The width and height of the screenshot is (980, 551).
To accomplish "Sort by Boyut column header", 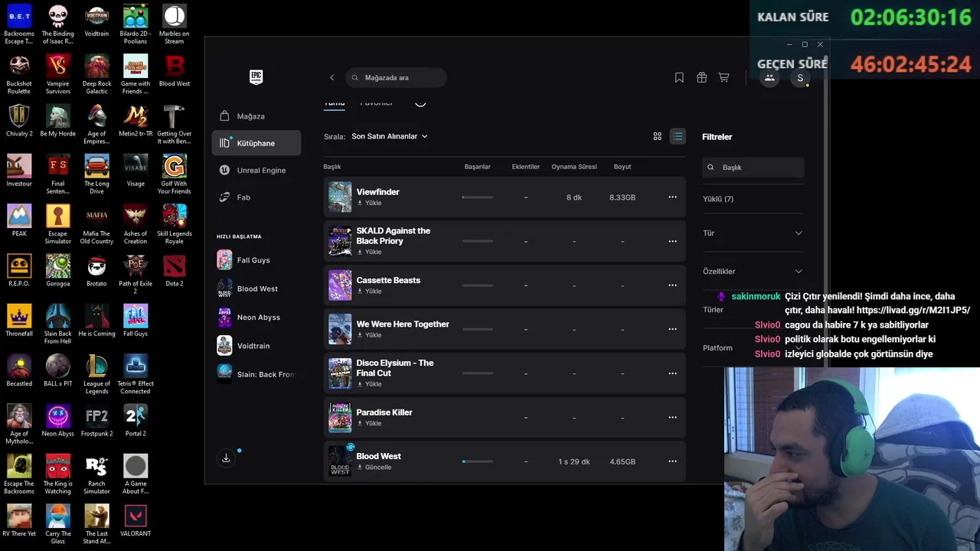I will point(622,167).
